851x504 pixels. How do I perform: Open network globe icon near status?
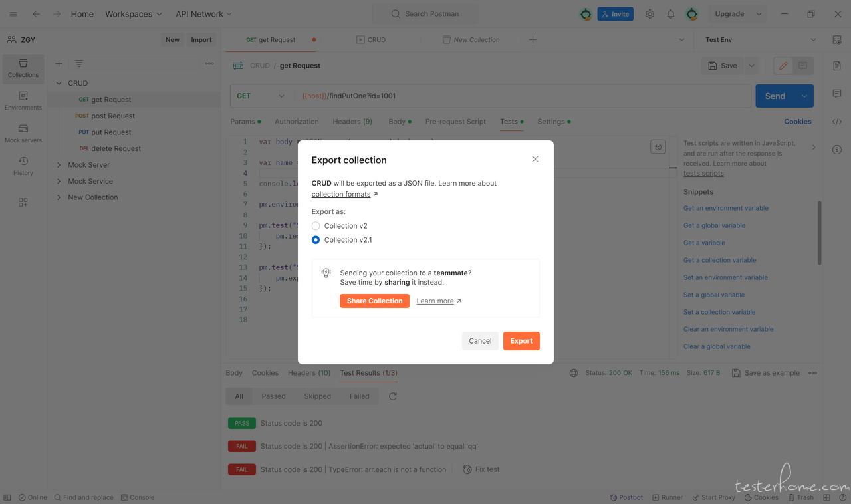point(574,373)
